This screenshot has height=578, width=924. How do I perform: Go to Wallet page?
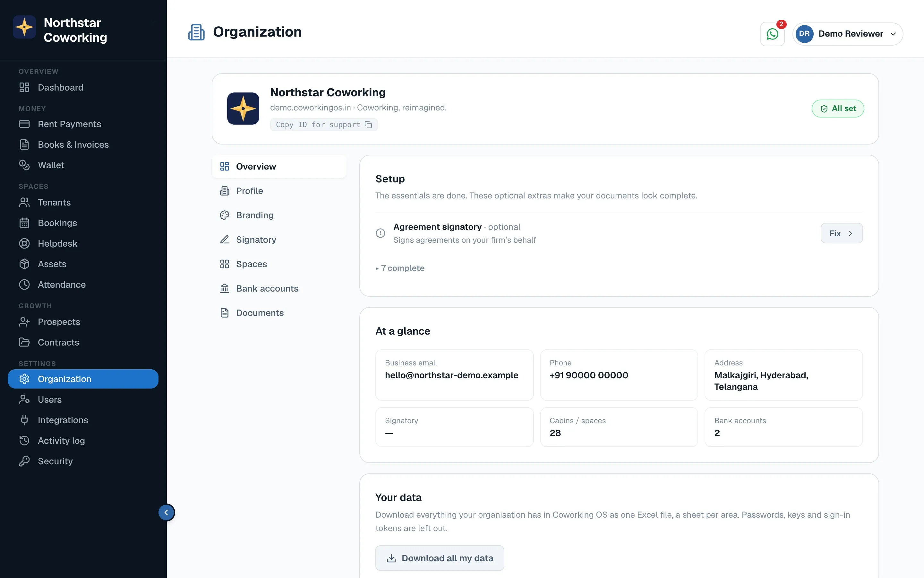[83, 165]
